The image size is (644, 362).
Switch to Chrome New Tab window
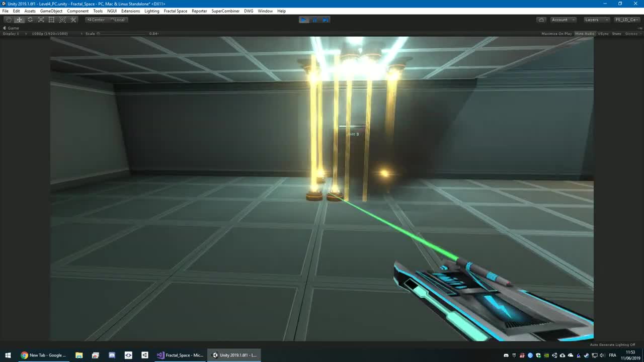[44, 355]
